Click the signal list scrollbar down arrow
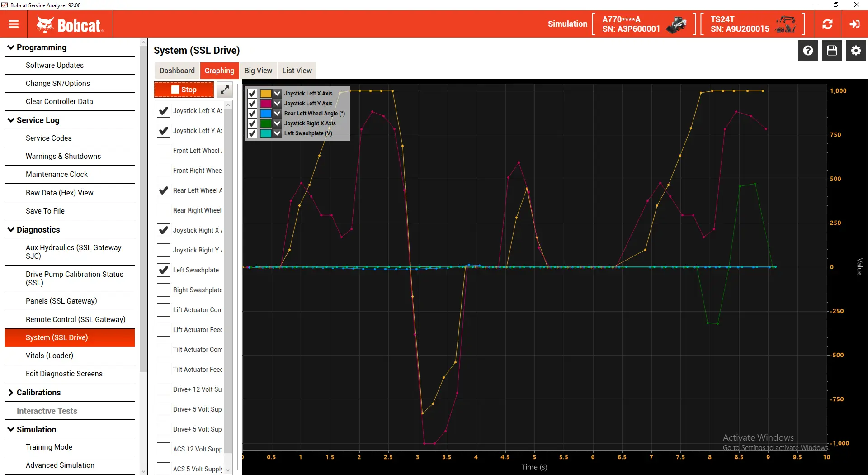 tap(228, 470)
